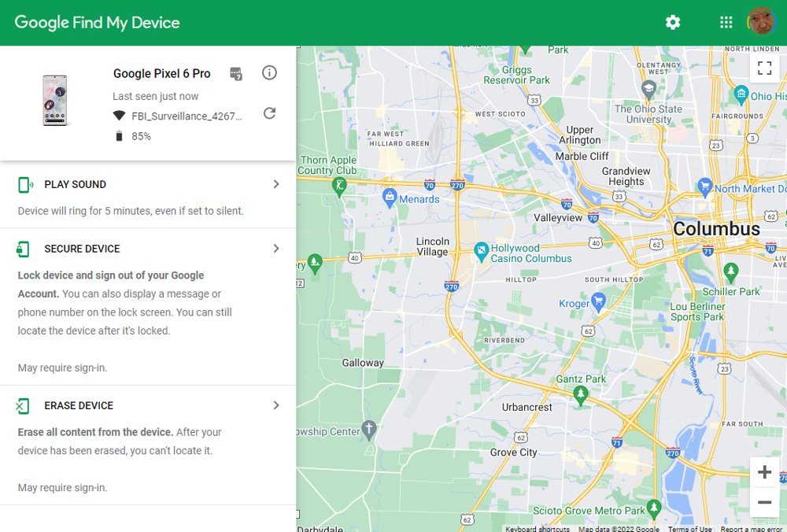Click the Pixel 6 Pro phone thumbnail
The width and height of the screenshot is (787, 532).
55,101
